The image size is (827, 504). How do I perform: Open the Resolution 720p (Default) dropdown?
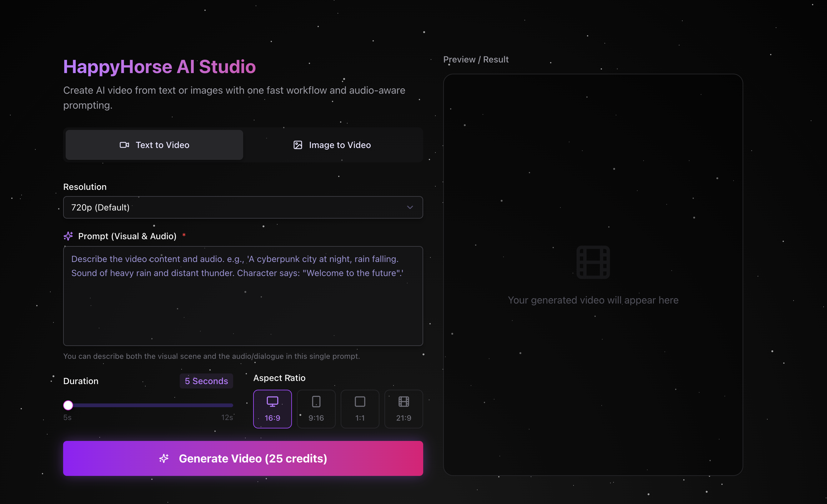[235, 207]
